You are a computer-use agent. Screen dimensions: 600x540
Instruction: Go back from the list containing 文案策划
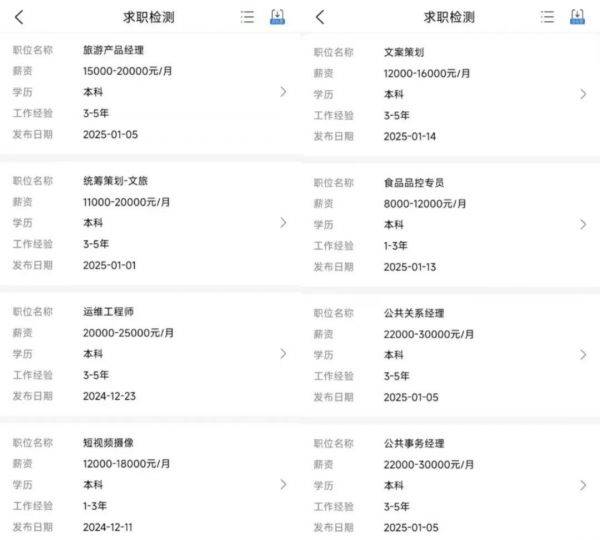319,17
